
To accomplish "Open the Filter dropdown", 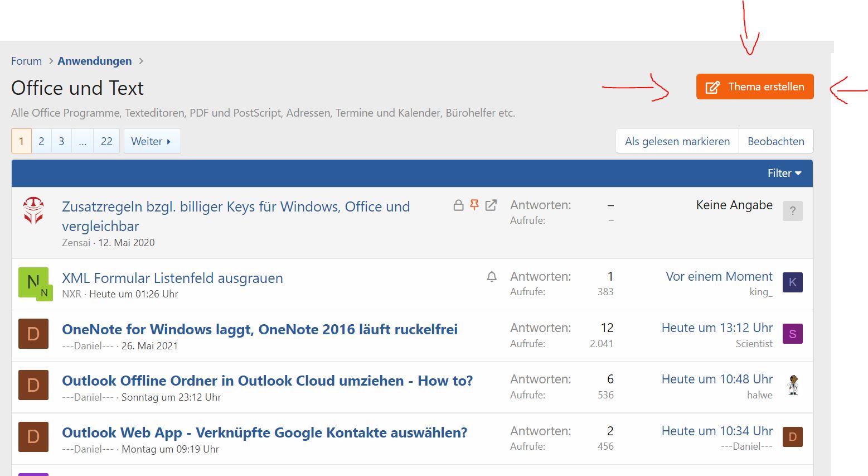I will (x=784, y=174).
